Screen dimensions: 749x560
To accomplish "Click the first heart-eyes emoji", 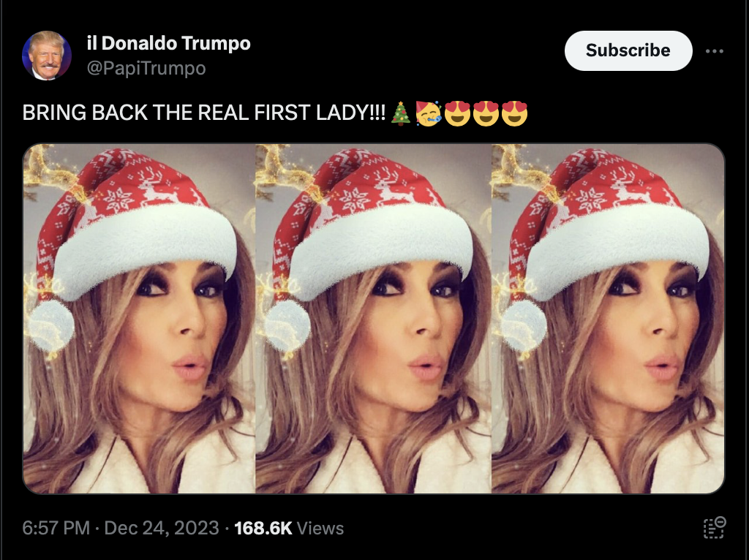I will 457,113.
